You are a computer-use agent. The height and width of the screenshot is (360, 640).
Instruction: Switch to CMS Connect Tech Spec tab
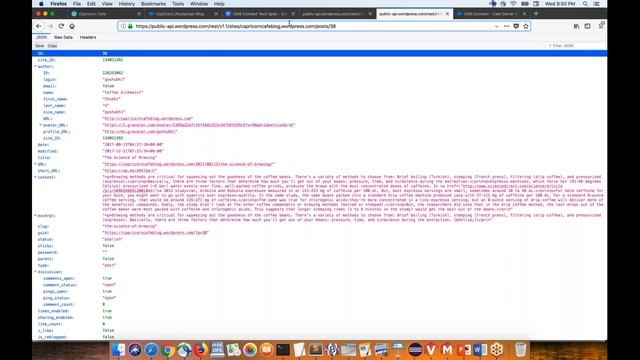click(260, 13)
